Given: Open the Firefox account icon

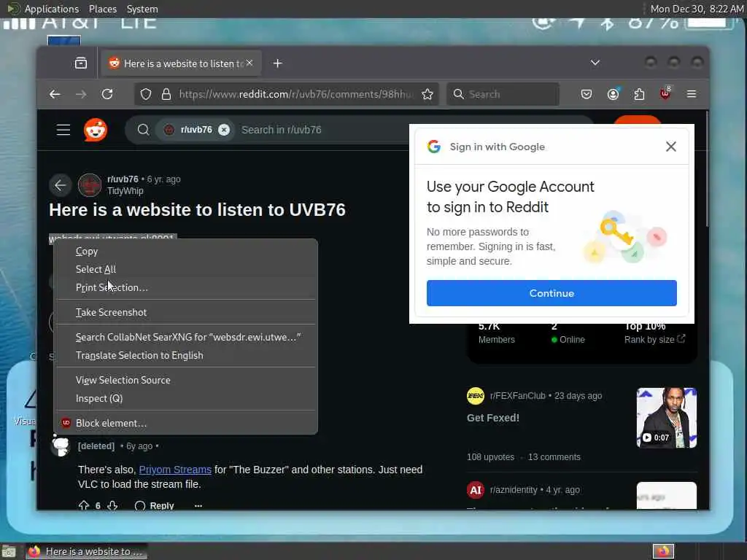Looking at the screenshot, I should [x=613, y=94].
